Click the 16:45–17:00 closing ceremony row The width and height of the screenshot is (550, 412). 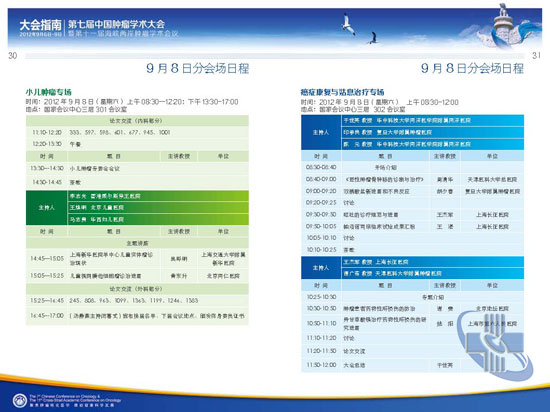(x=137, y=316)
